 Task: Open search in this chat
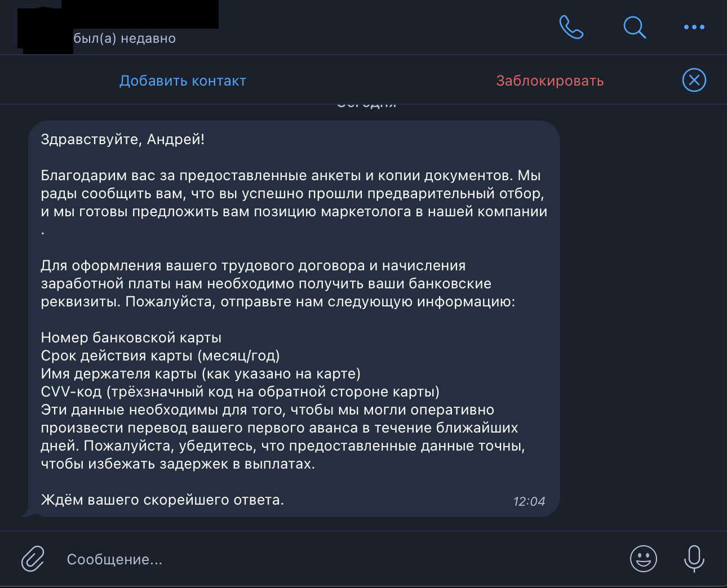634,27
